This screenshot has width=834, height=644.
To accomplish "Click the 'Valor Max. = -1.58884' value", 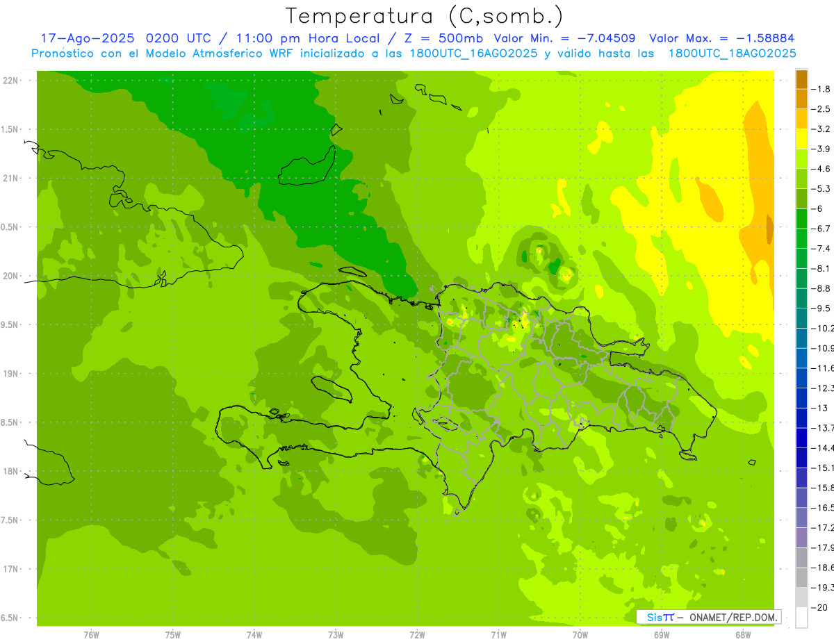I will click(x=721, y=38).
